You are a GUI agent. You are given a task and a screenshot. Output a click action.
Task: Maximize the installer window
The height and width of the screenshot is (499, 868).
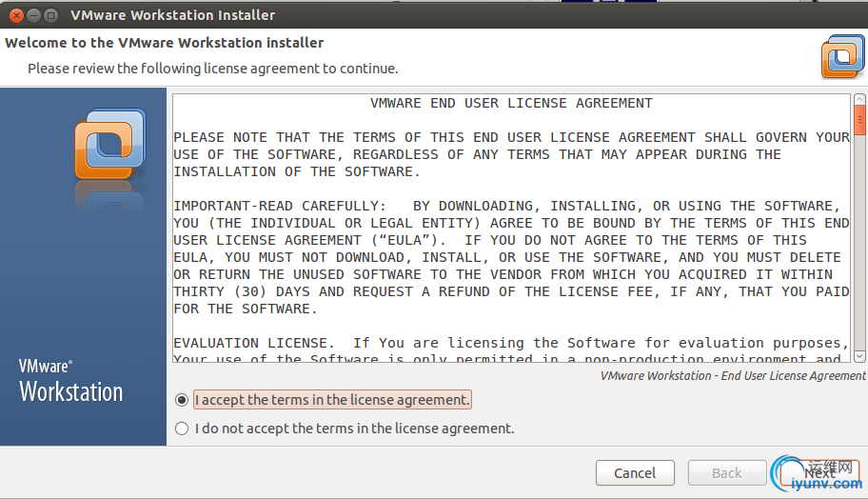pyautogui.click(x=51, y=15)
